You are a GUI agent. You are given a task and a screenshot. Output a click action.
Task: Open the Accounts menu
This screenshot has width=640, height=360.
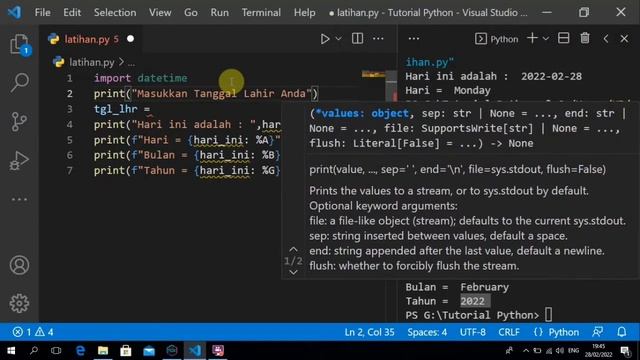[19, 265]
